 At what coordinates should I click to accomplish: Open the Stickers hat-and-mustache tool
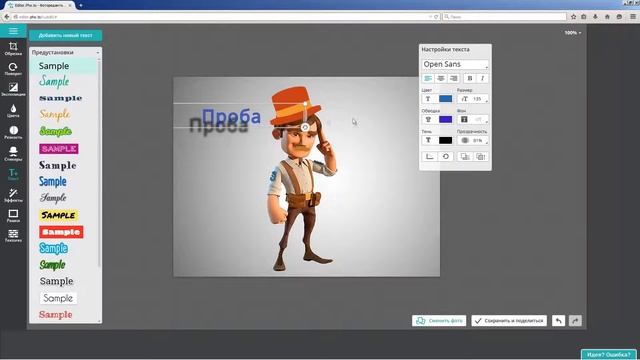point(13,153)
